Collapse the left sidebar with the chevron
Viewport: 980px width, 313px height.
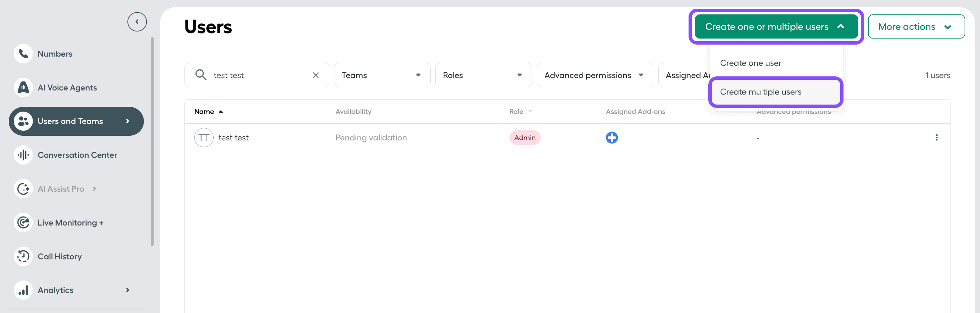[x=137, y=21]
